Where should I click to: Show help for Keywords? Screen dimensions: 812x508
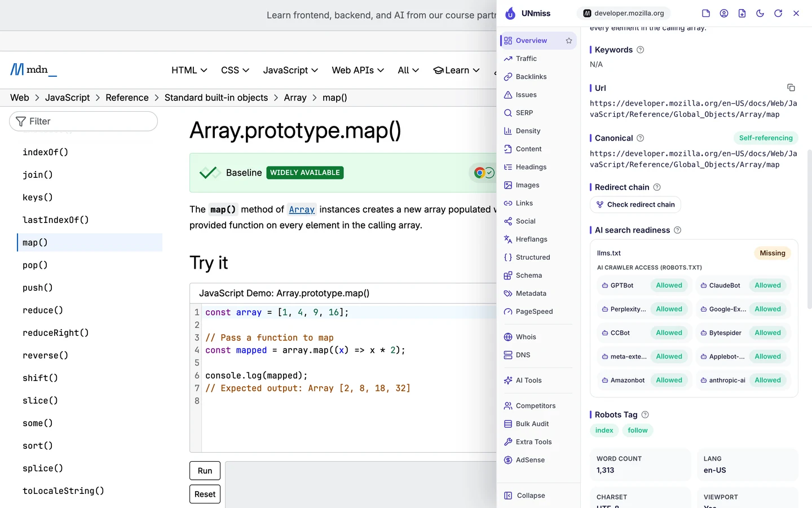(641, 50)
